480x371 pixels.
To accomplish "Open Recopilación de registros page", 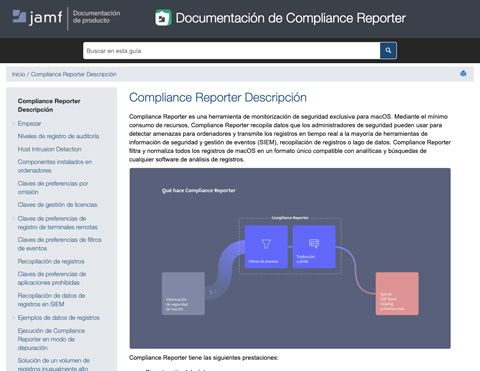I will coord(51,262).
